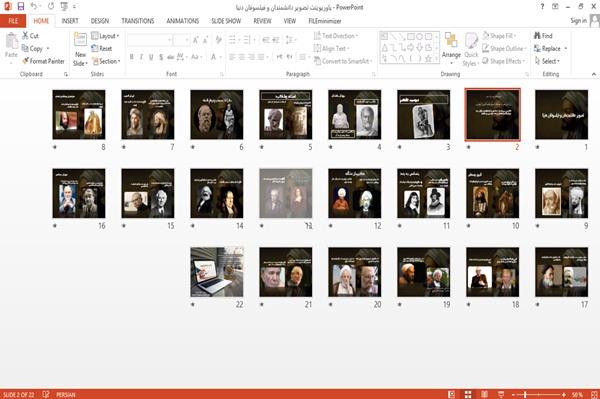Toggle bulleted list
Image resolution: width=600 pixels, height=399 pixels.
233,40
